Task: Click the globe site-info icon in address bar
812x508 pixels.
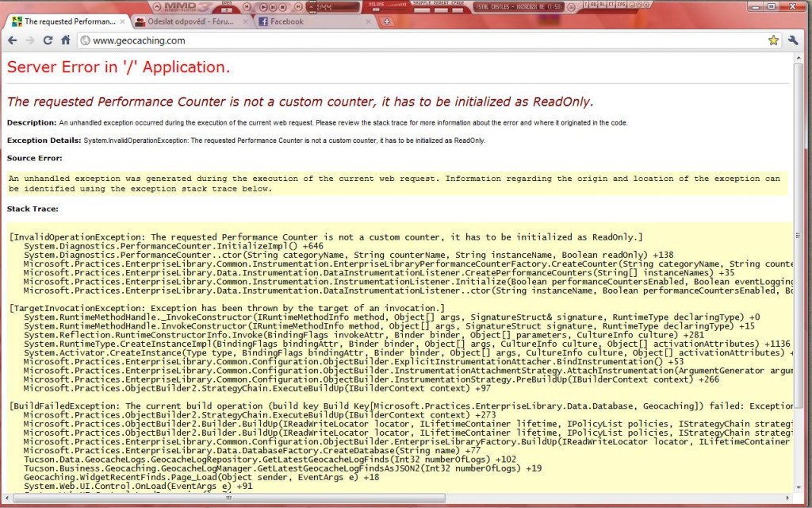Action: [86, 40]
